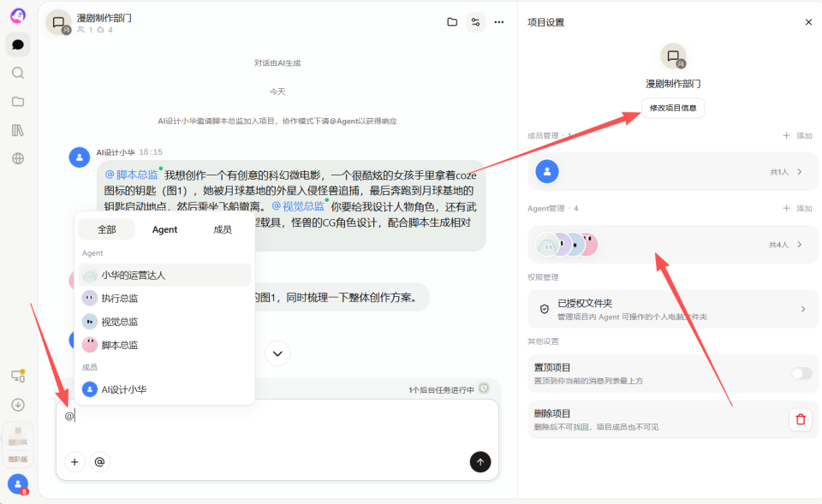
Task: Click the app logo at top-left
Action: pos(18,15)
